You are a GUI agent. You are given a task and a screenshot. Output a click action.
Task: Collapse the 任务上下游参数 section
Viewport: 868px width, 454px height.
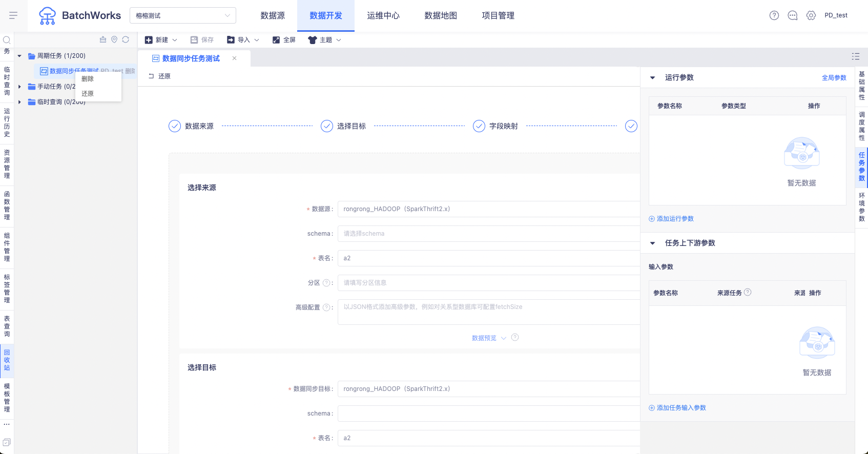[653, 243]
